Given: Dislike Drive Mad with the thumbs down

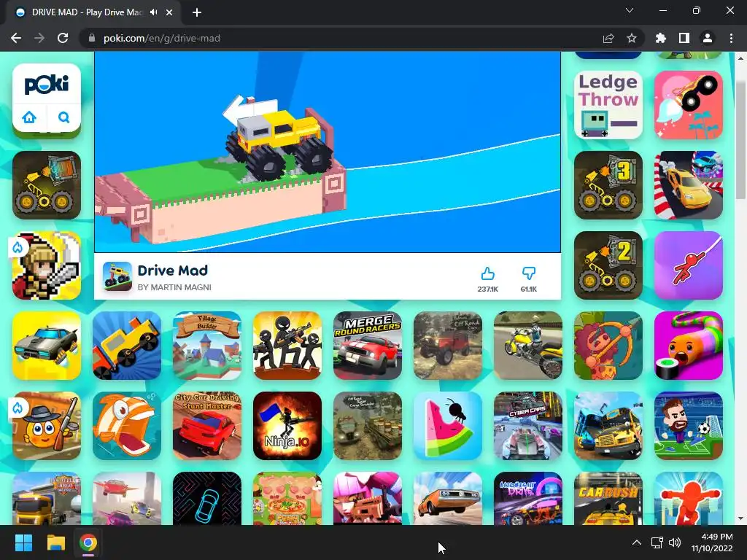Looking at the screenshot, I should 529,273.
